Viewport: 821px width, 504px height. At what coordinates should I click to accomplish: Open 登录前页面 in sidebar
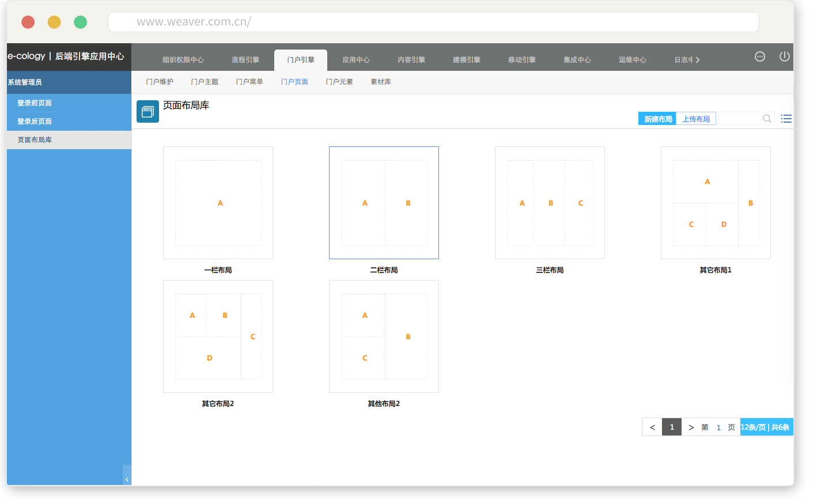tap(35, 103)
